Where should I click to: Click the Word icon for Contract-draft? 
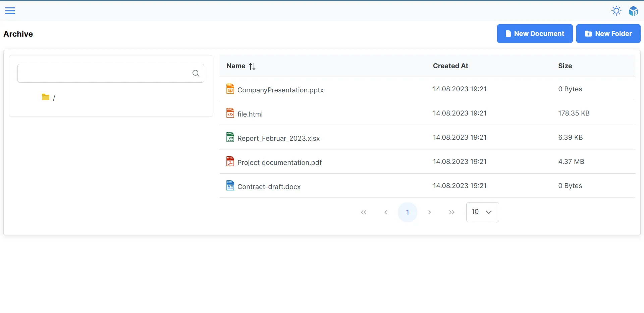click(x=230, y=186)
